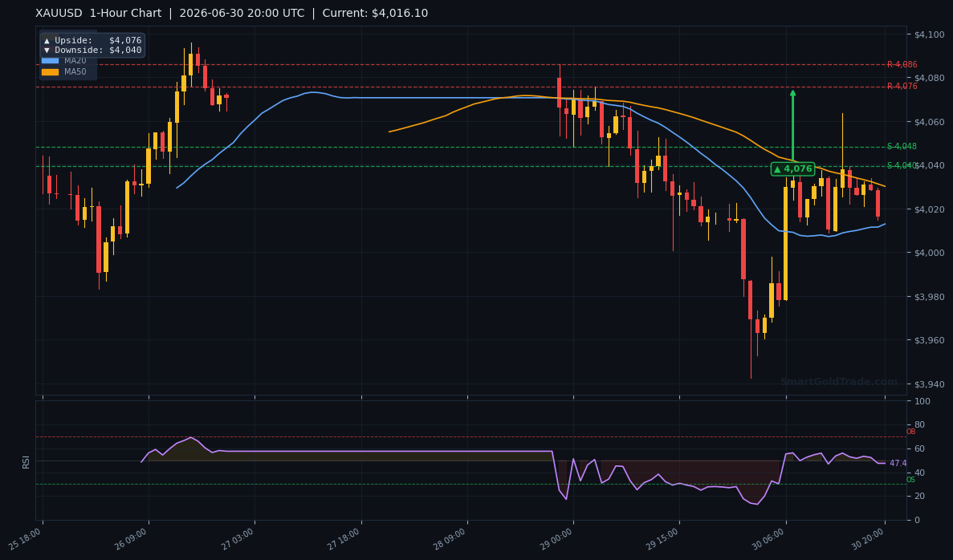This screenshot has width=953, height=560.
Task: Click the blue MA20 legend swatch
Action: (50, 61)
